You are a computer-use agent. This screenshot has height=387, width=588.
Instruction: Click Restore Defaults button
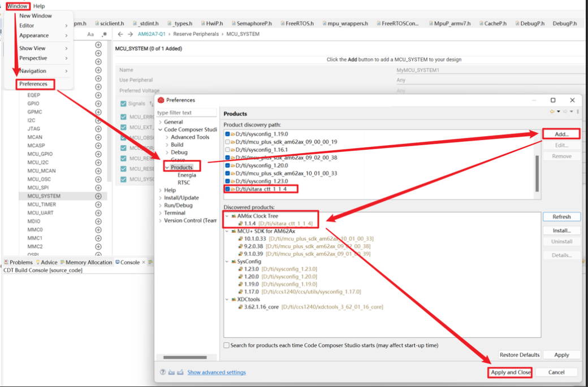pos(520,355)
